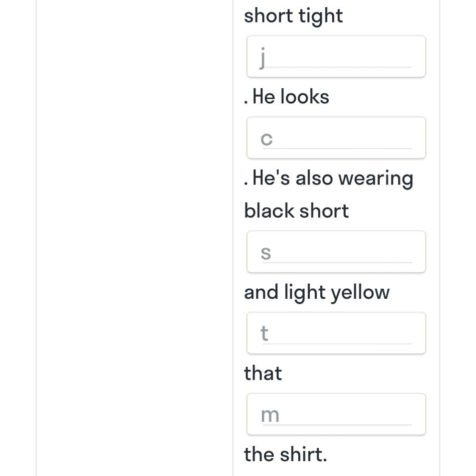The width and height of the screenshot is (476, 476).
Task: Activate the blank starting with letter t
Action: click(336, 334)
